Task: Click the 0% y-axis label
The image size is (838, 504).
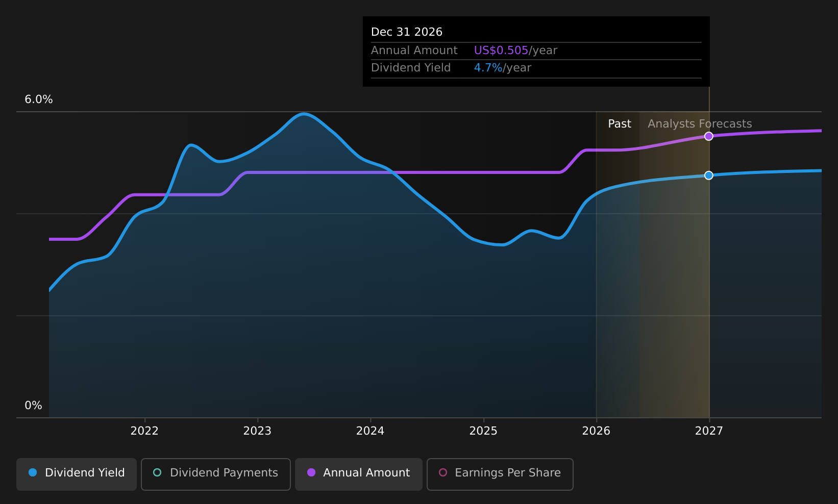Action: coord(33,406)
